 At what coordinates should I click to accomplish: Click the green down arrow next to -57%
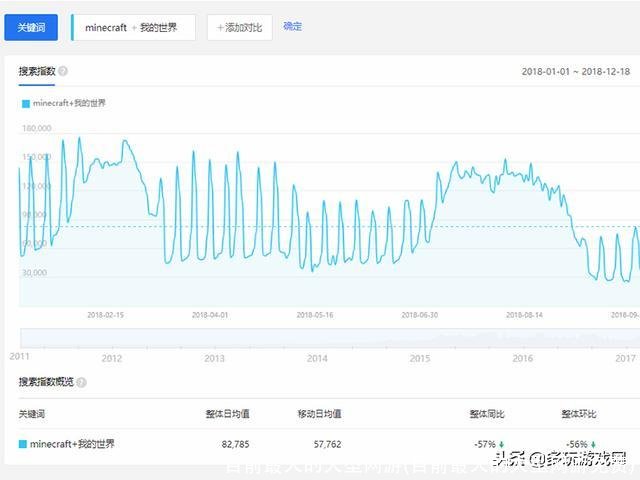(501, 444)
